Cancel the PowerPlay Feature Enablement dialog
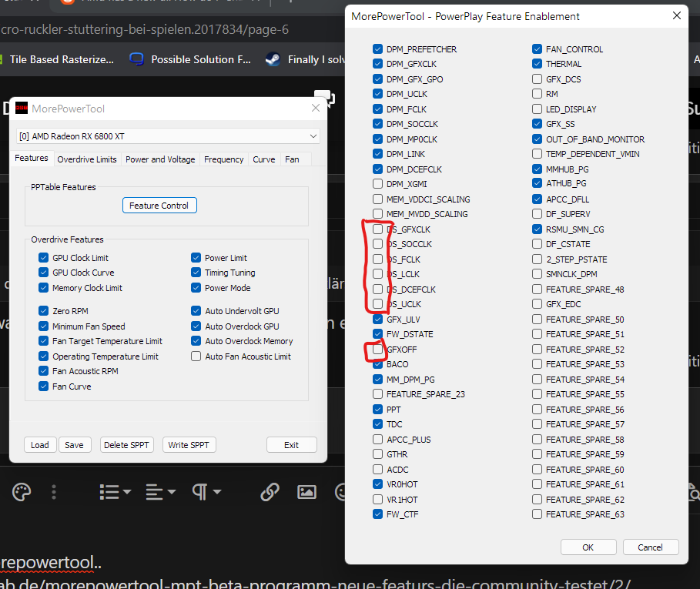This screenshot has width=700, height=589. click(651, 547)
